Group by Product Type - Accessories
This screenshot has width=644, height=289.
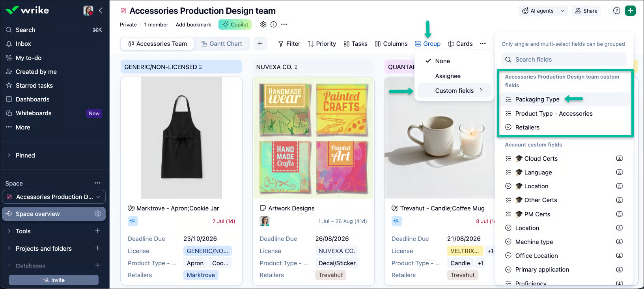pos(565,113)
